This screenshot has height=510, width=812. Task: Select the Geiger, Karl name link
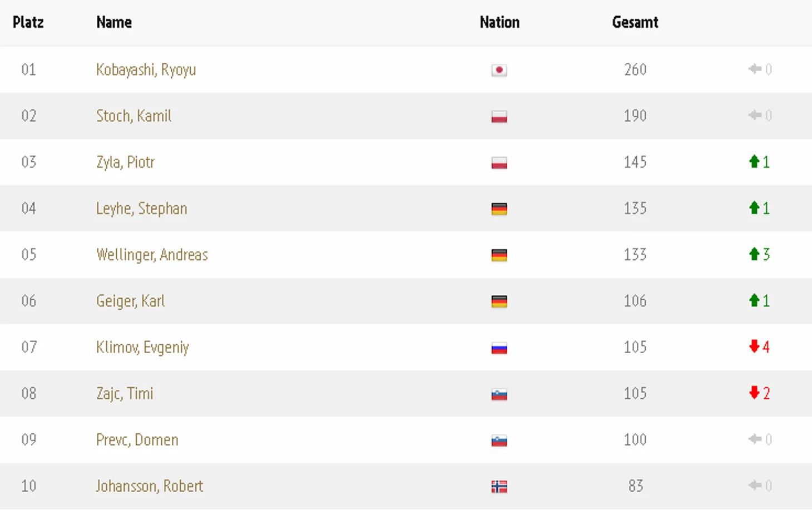click(131, 301)
